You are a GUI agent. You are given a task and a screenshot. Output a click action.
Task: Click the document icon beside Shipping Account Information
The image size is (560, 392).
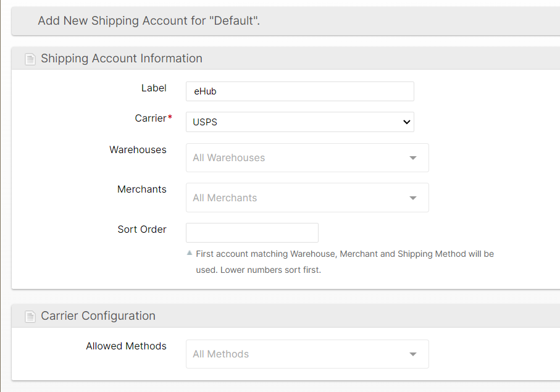point(30,59)
